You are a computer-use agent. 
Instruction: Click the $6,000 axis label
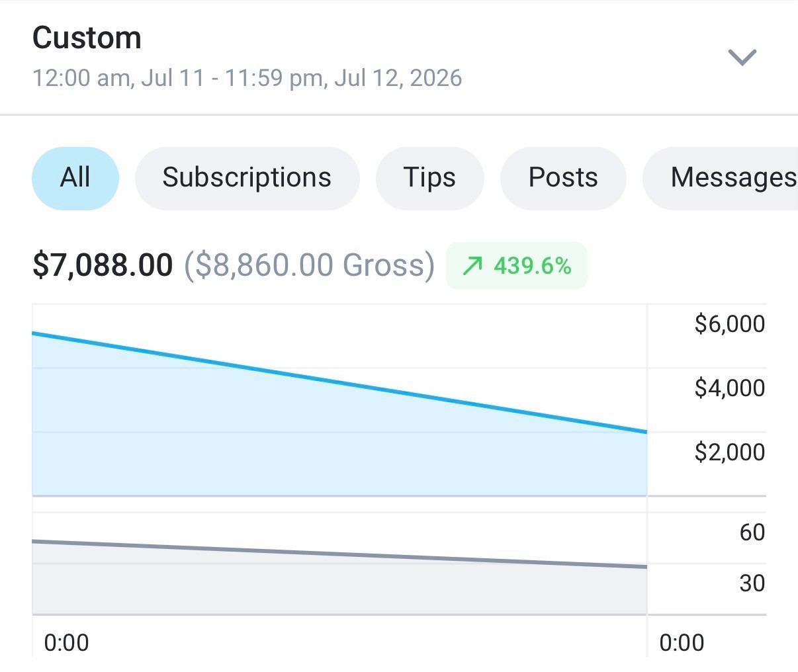tap(730, 324)
